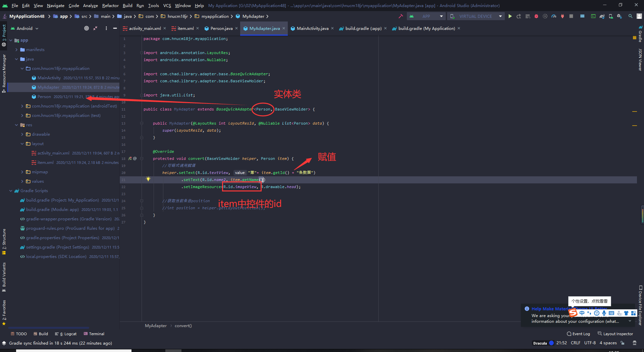Click the Profile app gauge icon
The image size is (644, 352).
pyautogui.click(x=554, y=16)
